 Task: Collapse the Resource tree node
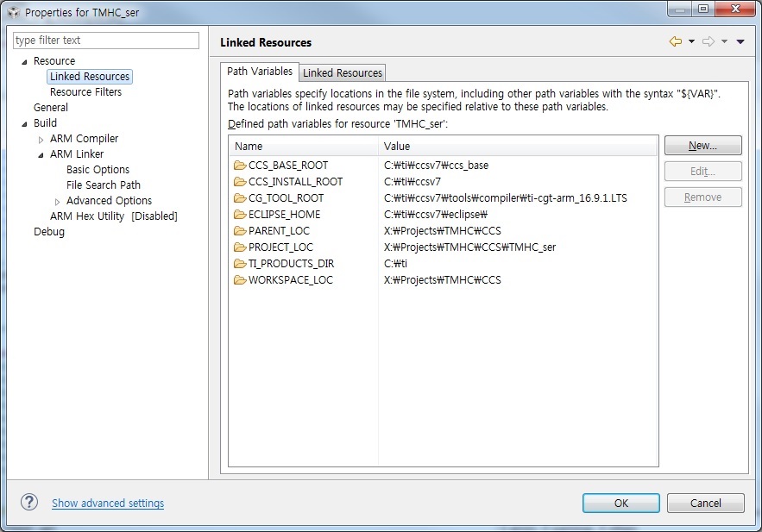[x=24, y=61]
